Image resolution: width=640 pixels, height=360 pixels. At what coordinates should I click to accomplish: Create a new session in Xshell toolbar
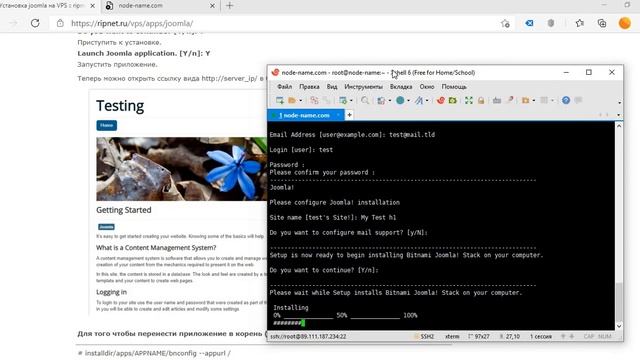tap(280, 100)
